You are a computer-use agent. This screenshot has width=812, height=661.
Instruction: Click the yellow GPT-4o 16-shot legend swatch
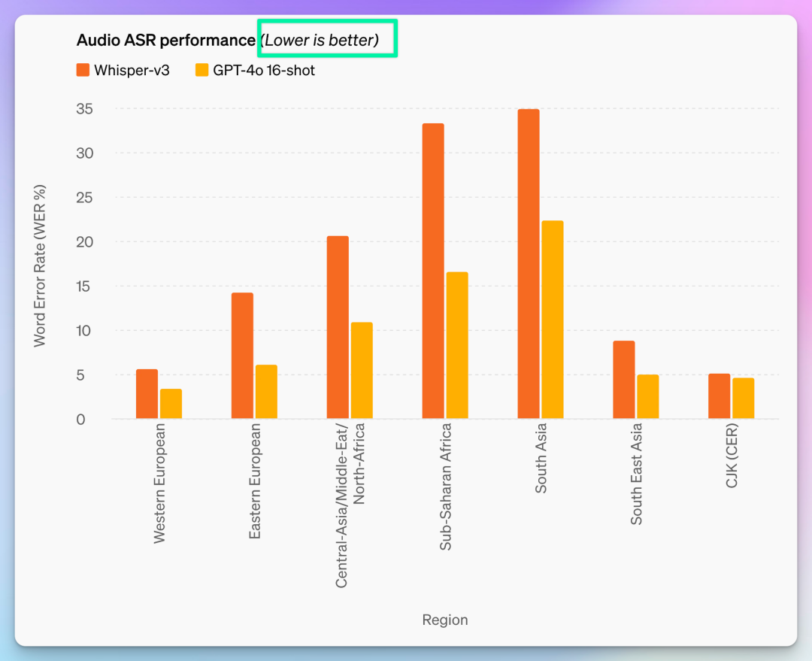pyautogui.click(x=201, y=71)
